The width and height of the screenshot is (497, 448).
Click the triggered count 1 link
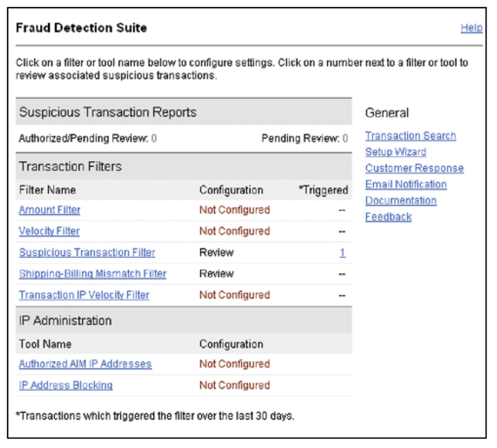(x=342, y=253)
